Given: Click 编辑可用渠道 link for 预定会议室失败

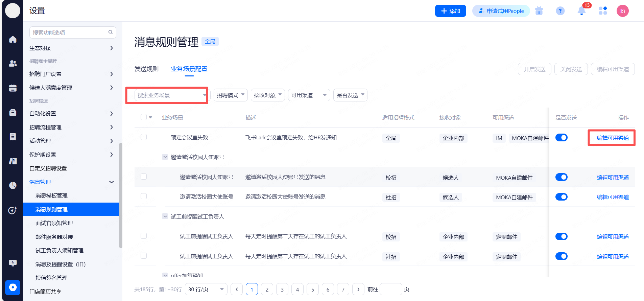Looking at the screenshot, I should click(613, 138).
